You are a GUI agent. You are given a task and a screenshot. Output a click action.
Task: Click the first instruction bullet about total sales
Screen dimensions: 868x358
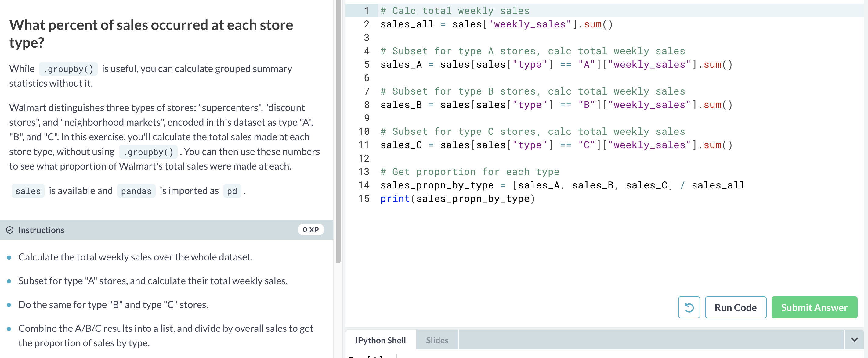[136, 257]
